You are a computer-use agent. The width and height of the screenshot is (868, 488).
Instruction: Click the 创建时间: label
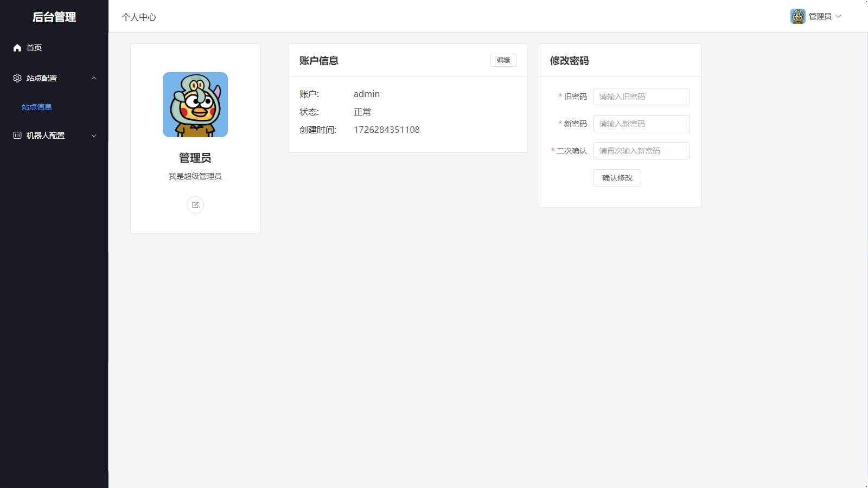(318, 130)
